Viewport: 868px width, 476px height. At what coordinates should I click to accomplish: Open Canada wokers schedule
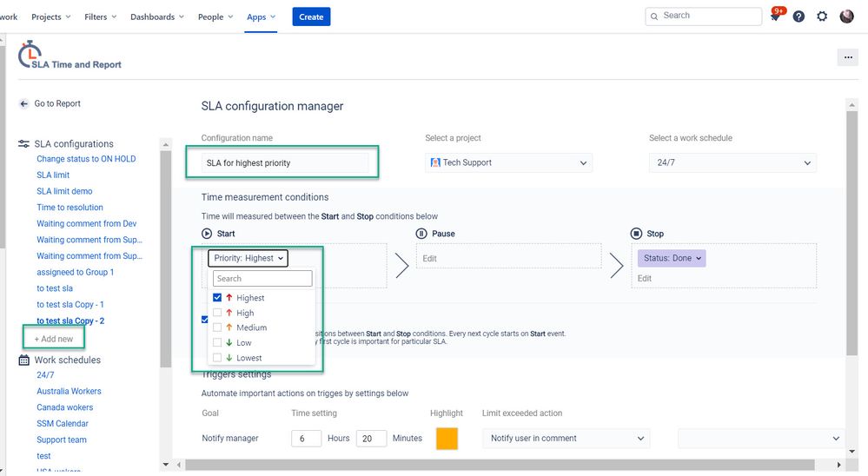[65, 407]
